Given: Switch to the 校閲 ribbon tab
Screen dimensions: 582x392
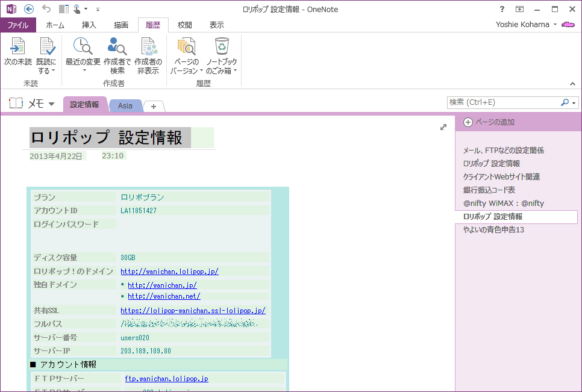Looking at the screenshot, I should point(184,25).
